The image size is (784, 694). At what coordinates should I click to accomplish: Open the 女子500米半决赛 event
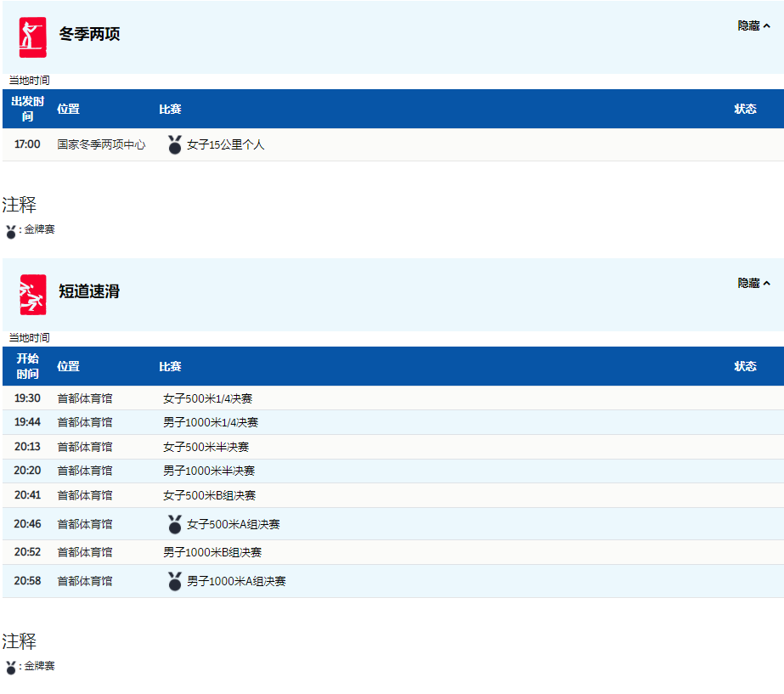point(206,447)
